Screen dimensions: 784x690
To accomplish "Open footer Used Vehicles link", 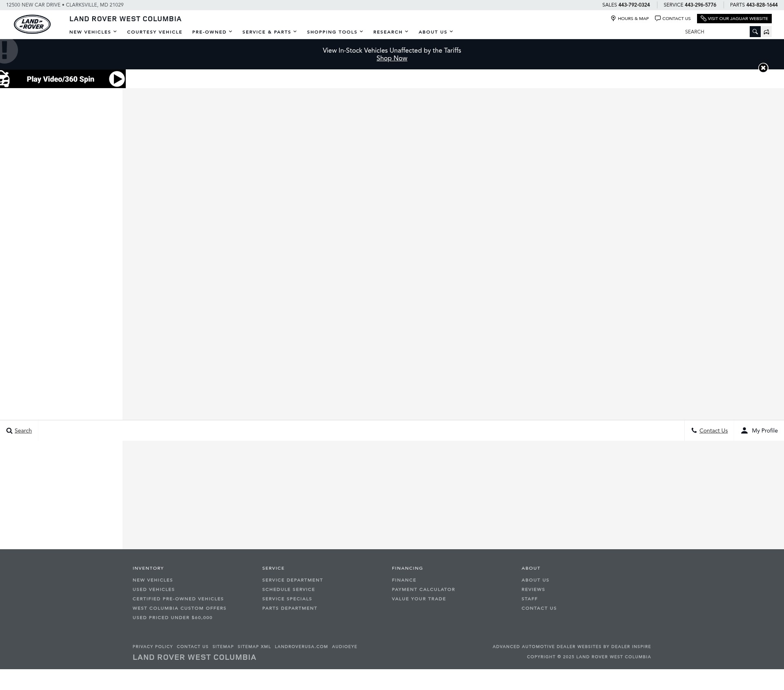I will [154, 589].
